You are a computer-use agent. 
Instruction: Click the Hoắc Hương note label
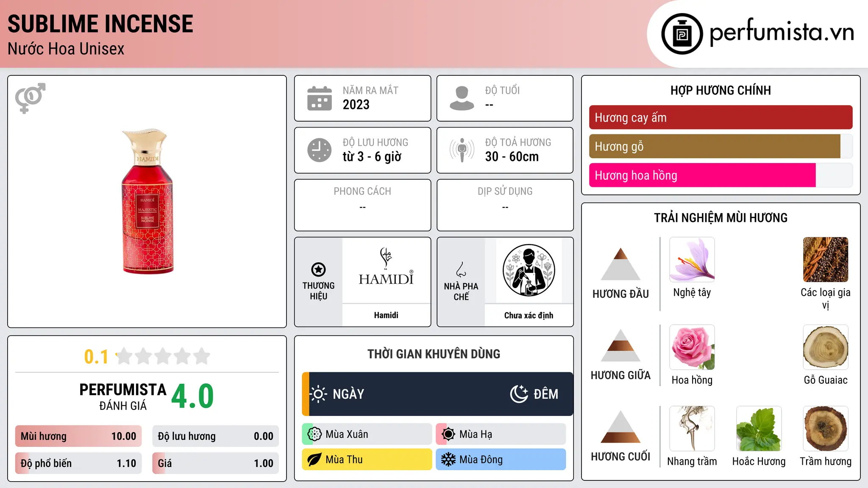[759, 461]
